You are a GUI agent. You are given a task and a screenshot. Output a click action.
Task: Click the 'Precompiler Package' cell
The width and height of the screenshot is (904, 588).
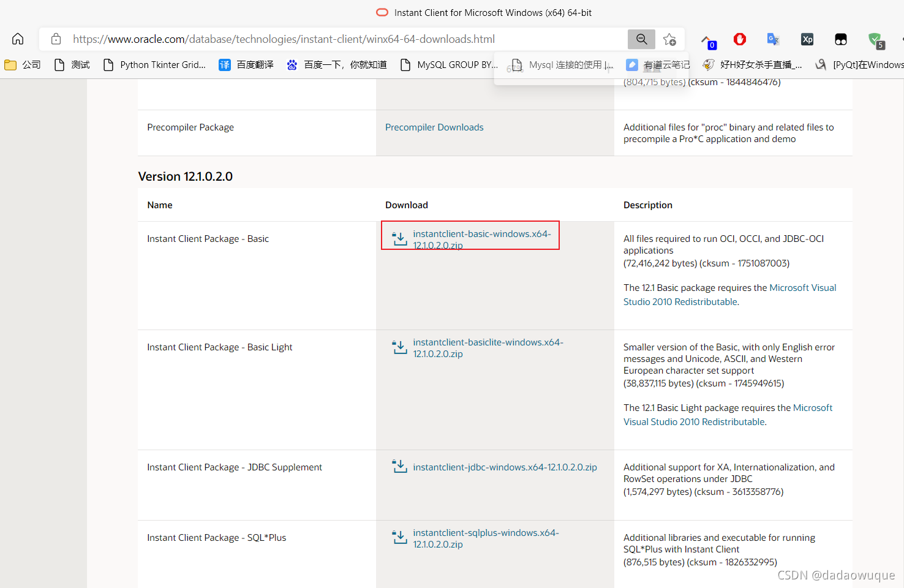coord(190,127)
